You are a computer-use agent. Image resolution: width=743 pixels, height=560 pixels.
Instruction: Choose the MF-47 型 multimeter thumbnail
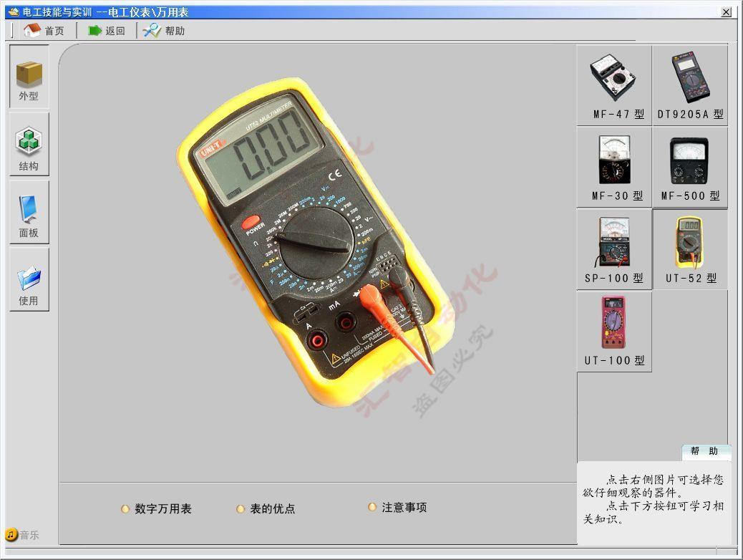(x=614, y=78)
